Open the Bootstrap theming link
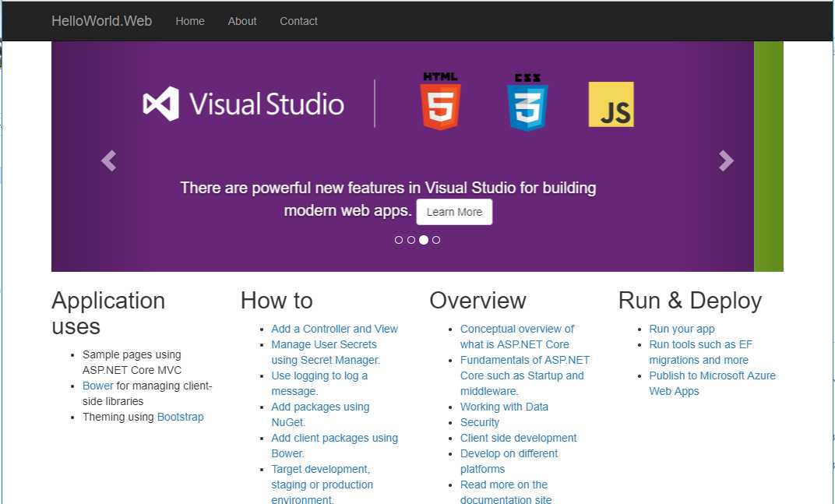This screenshot has height=504, width=835. point(181,417)
